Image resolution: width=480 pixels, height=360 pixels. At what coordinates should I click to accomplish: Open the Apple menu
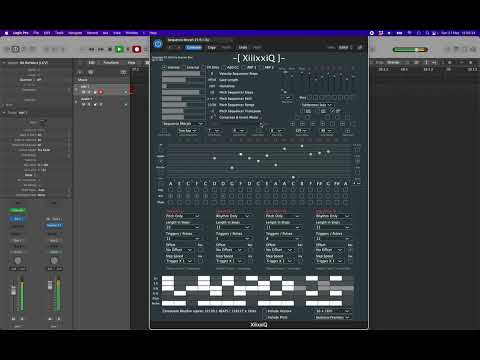6,33
